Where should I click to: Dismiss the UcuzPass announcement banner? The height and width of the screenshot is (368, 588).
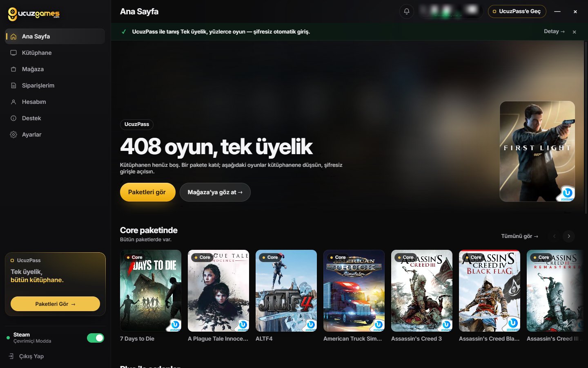pos(574,32)
